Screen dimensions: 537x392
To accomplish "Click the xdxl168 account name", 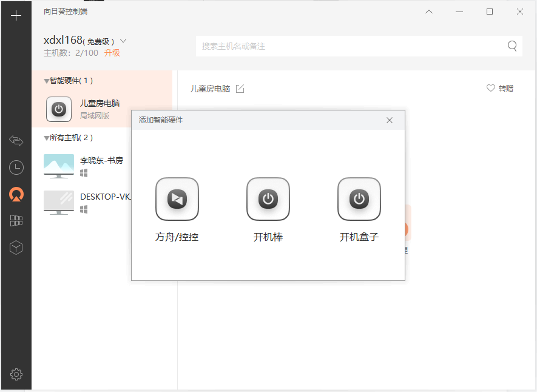I will pos(63,40).
